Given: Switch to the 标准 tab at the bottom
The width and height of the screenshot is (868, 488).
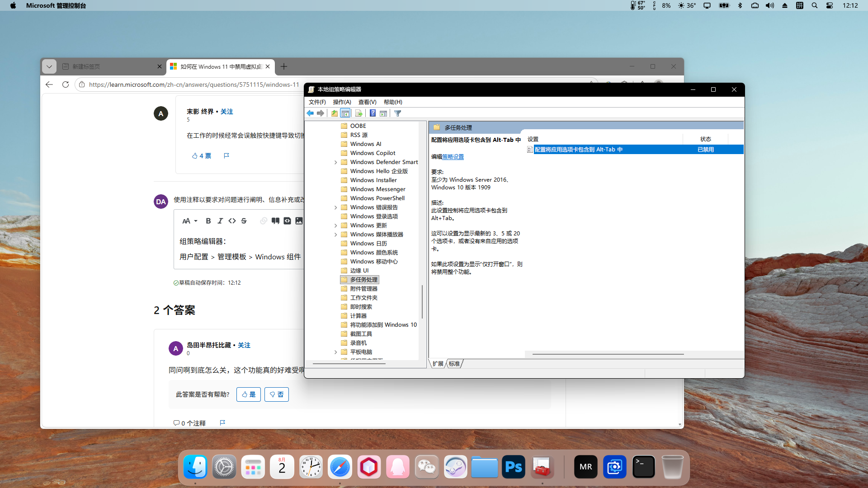Looking at the screenshot, I should (x=454, y=364).
